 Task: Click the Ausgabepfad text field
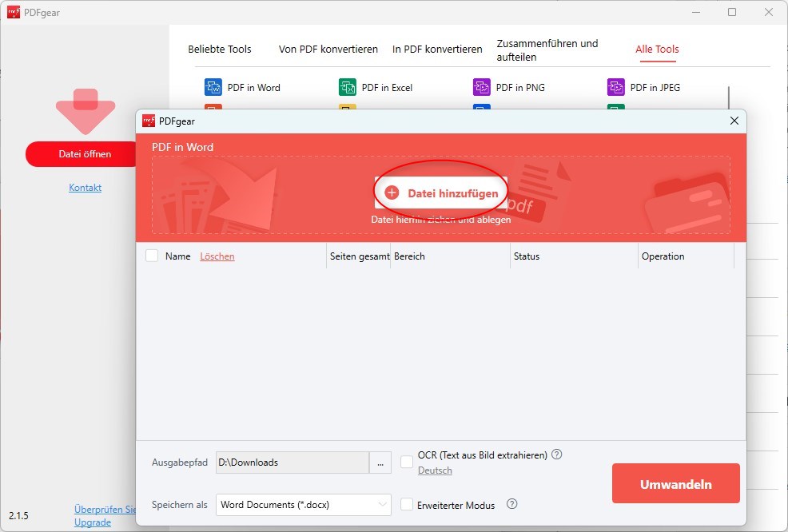(293, 463)
